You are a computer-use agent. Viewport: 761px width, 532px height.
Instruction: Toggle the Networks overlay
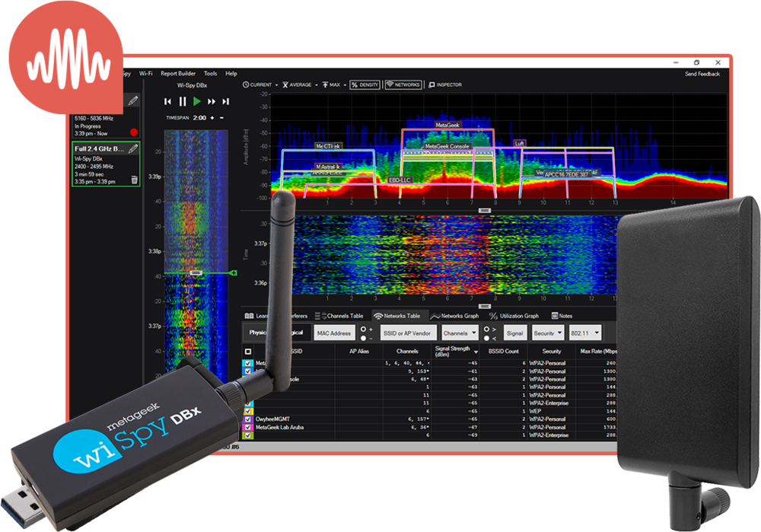pos(403,84)
